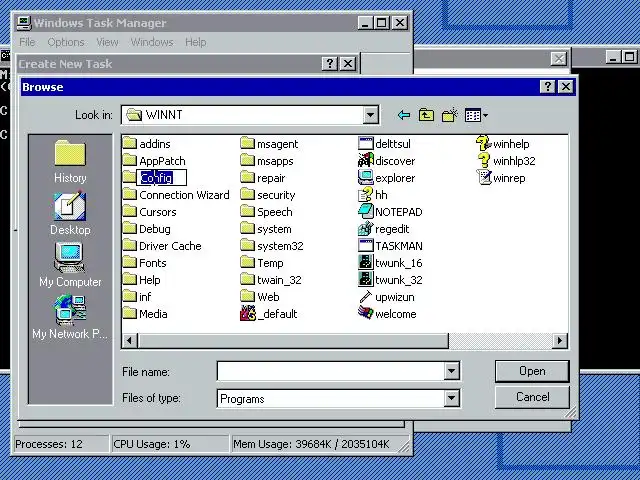
Task: Select the winrep program
Action: [501, 178]
